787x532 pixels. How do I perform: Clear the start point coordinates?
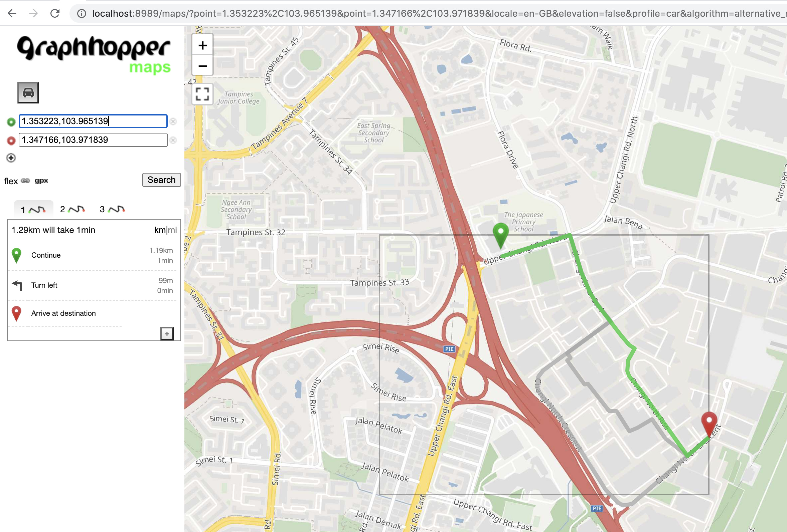(173, 121)
